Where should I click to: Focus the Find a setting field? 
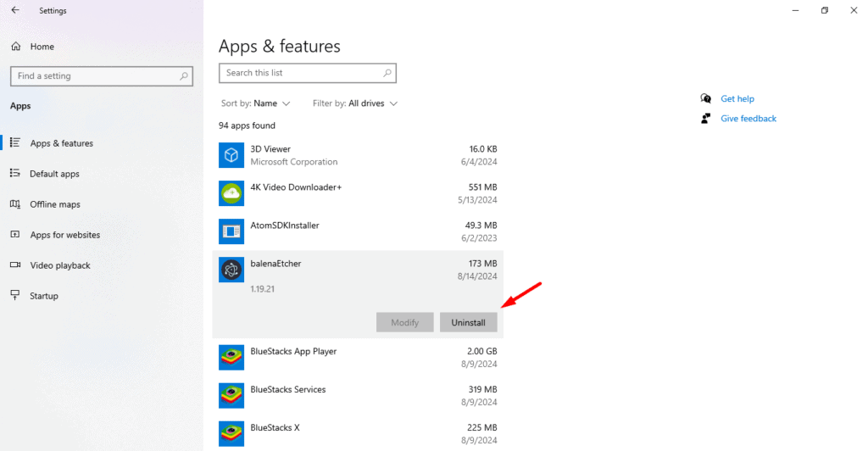[102, 75]
